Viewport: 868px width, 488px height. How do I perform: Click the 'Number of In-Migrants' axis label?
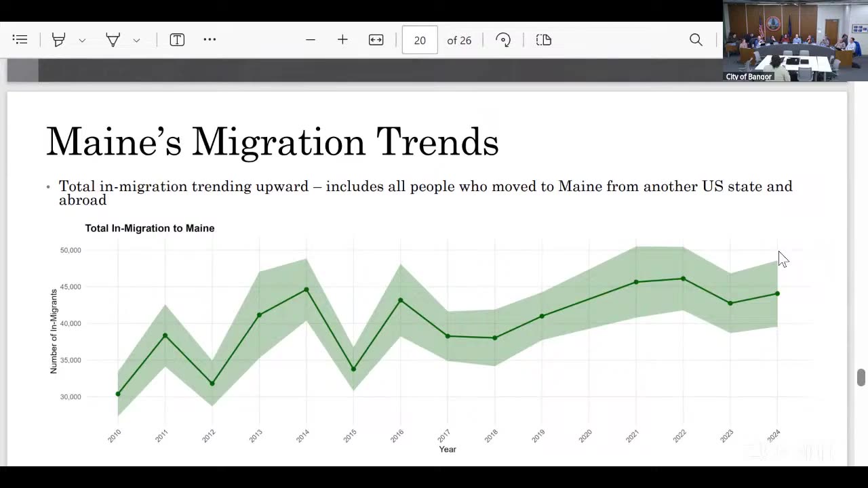54,331
